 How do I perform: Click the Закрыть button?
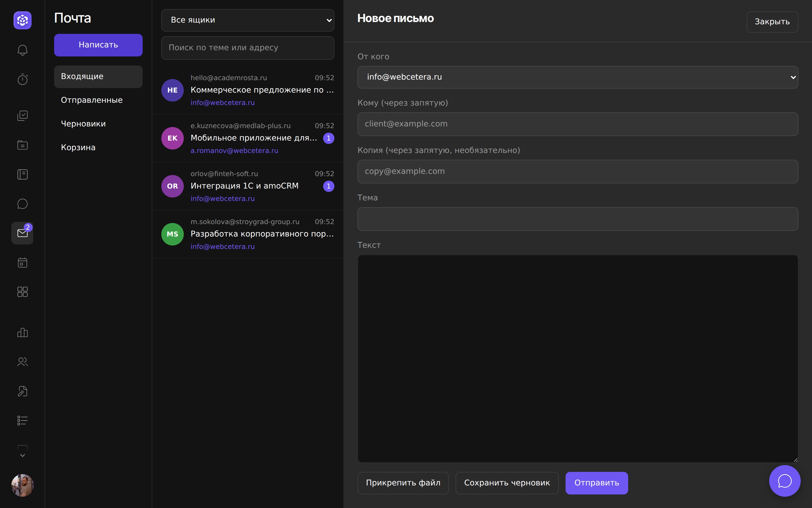[x=772, y=22]
